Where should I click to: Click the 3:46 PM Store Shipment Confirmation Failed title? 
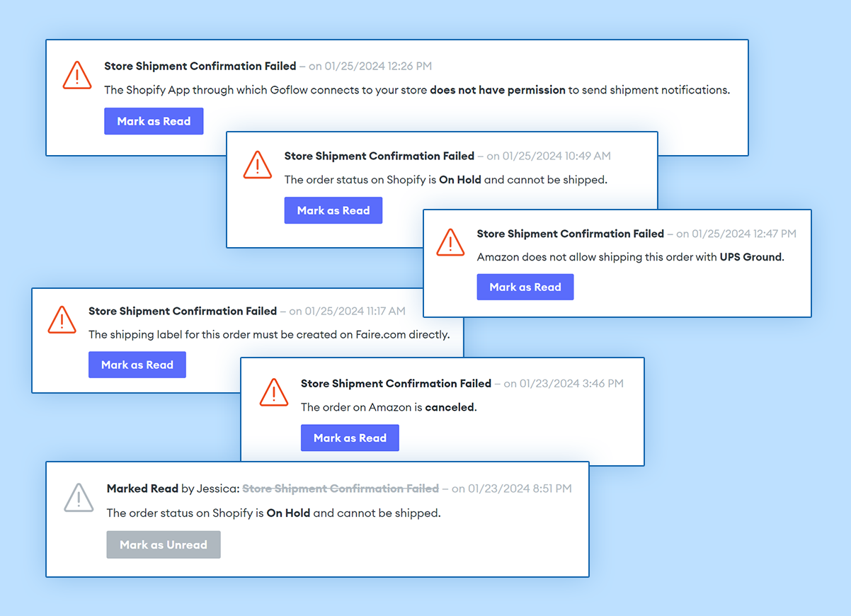(x=396, y=383)
